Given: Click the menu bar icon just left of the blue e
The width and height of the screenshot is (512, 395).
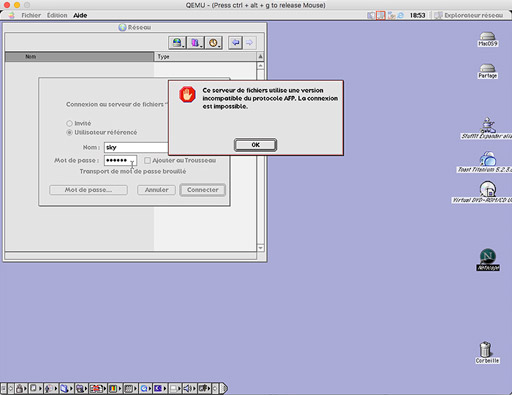Looking at the screenshot, I should click(391, 15).
